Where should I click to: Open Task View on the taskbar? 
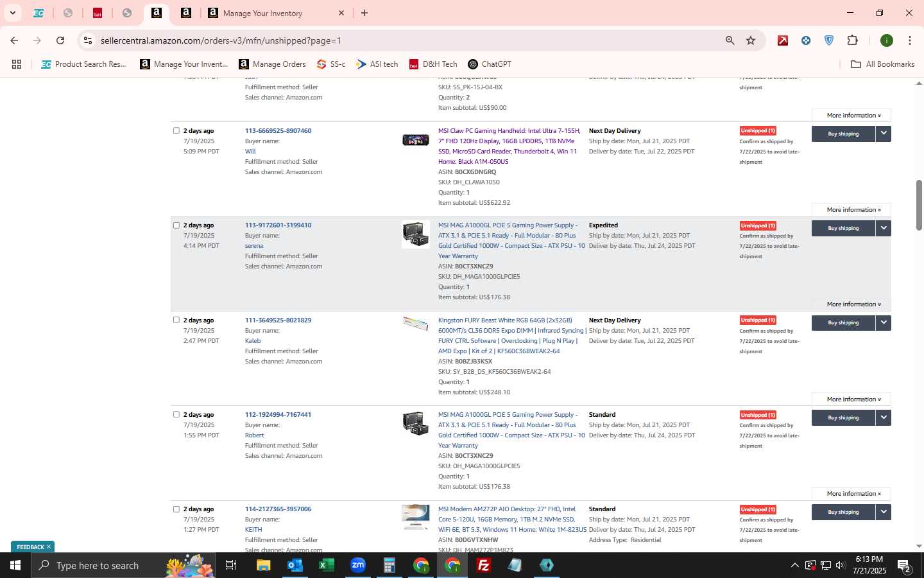230,565
